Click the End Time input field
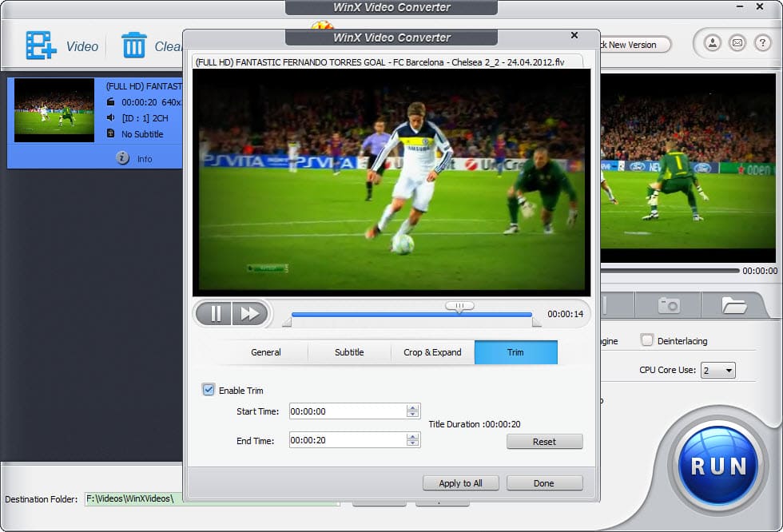Viewport: 783px width, 532px height. (348, 440)
